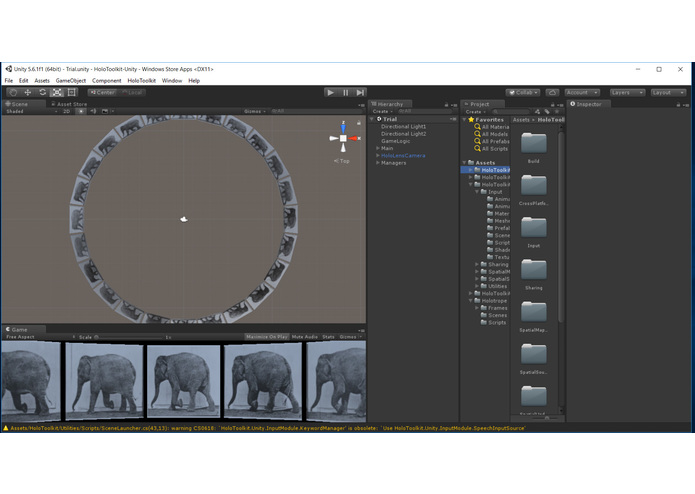Click the blue Z axis gizmo cone
The image size is (695, 494).
343,128
